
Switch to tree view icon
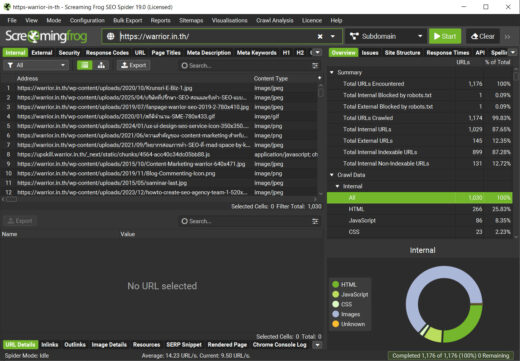point(101,65)
